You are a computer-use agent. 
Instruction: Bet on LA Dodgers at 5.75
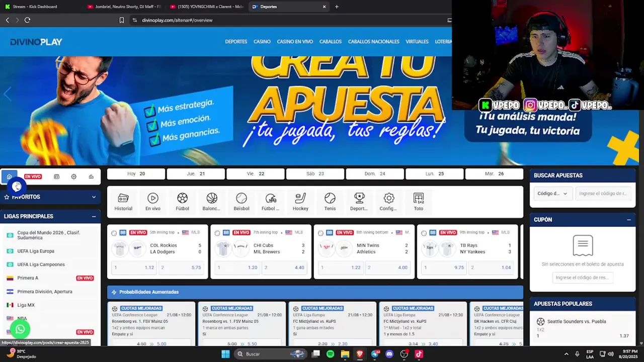tap(181, 267)
